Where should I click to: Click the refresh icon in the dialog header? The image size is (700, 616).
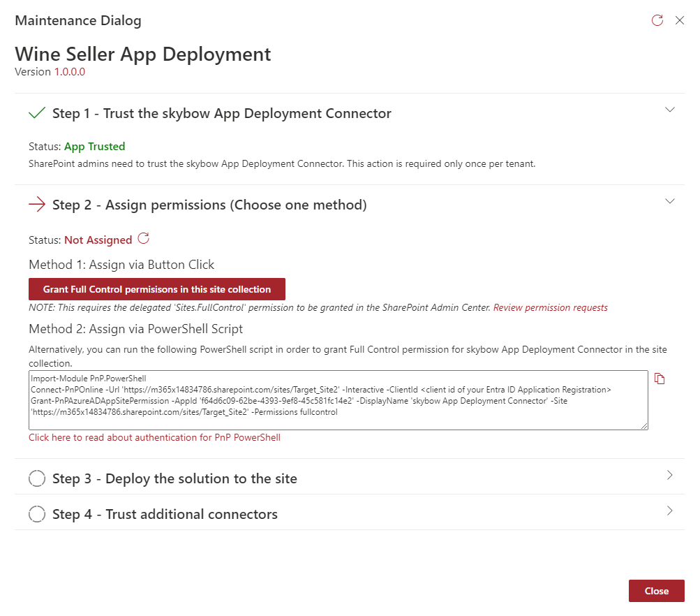657,20
